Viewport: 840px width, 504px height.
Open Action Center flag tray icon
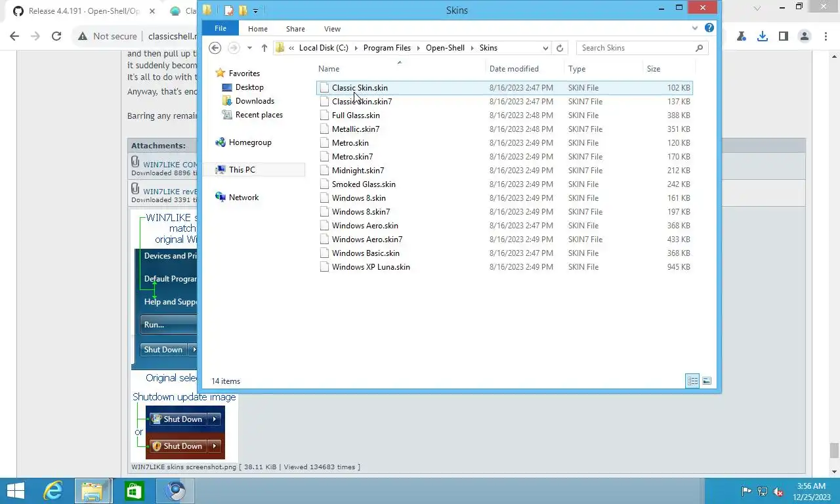point(746,492)
